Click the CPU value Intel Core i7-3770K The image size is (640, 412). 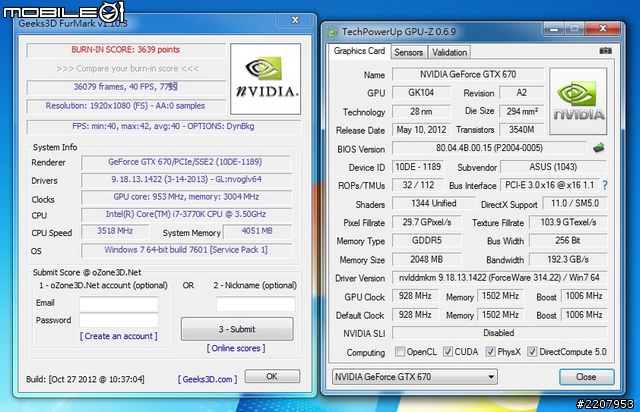187,214
